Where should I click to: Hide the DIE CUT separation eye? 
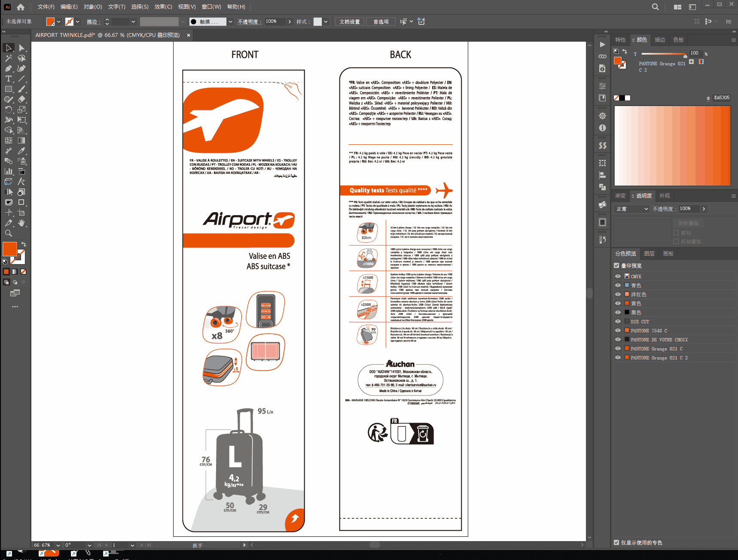(618, 321)
